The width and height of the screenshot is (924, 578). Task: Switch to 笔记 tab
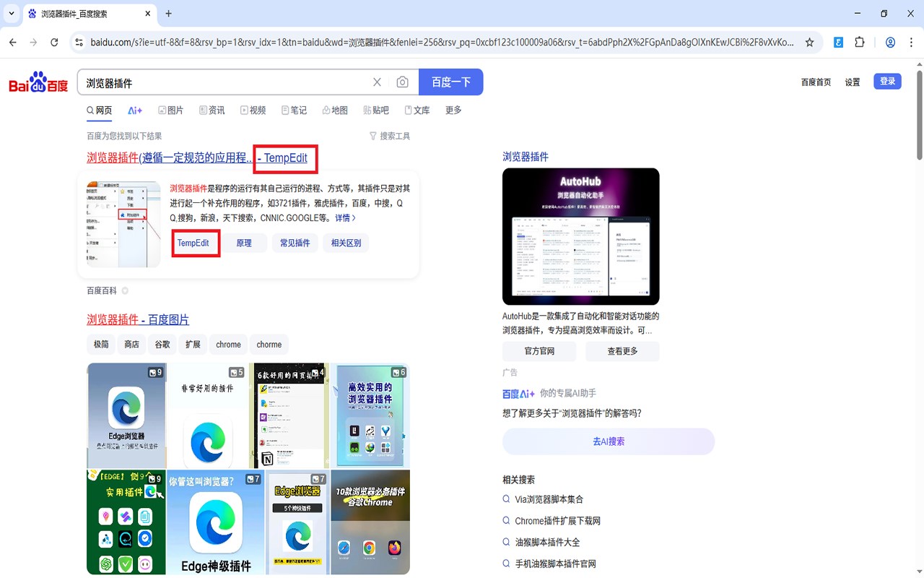pos(295,111)
